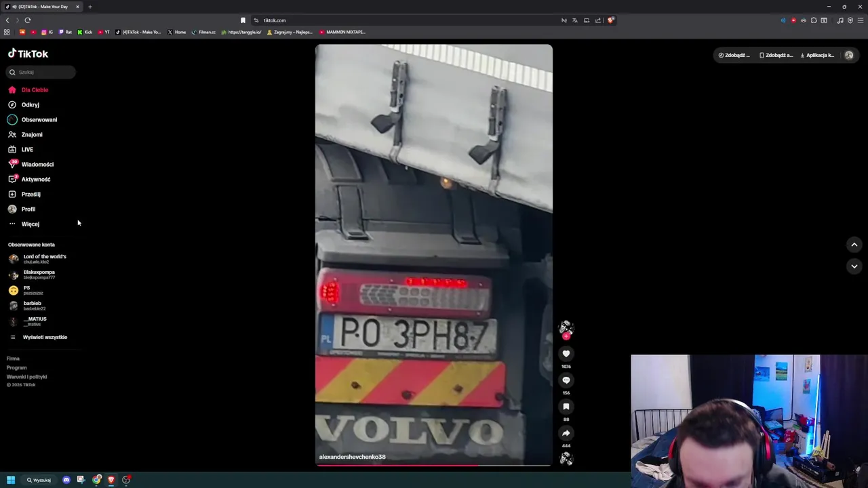The image size is (868, 488).
Task: Share the video via arrow icon
Action: [566, 433]
